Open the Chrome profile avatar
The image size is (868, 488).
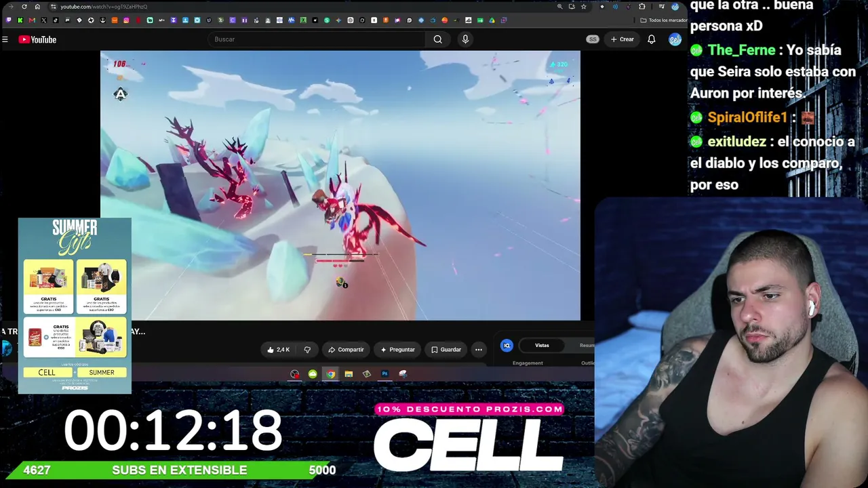(675, 7)
